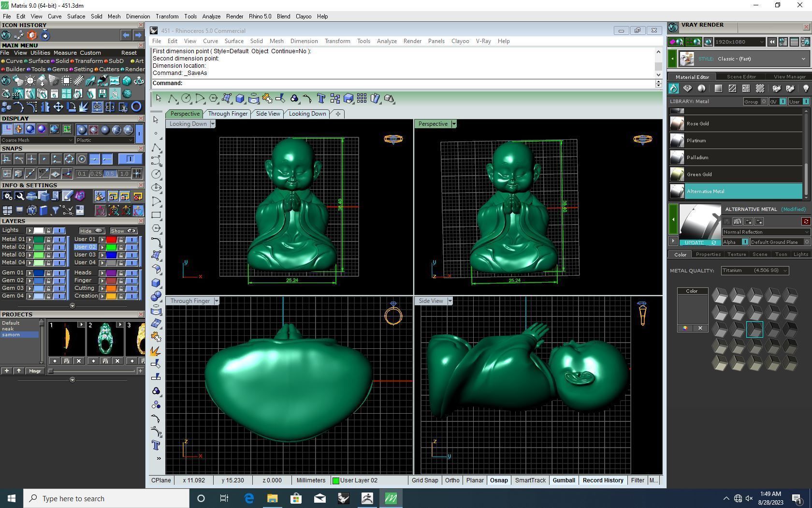Click the sun light icon in Main Menu tools
812x508 pixels.
click(30, 81)
